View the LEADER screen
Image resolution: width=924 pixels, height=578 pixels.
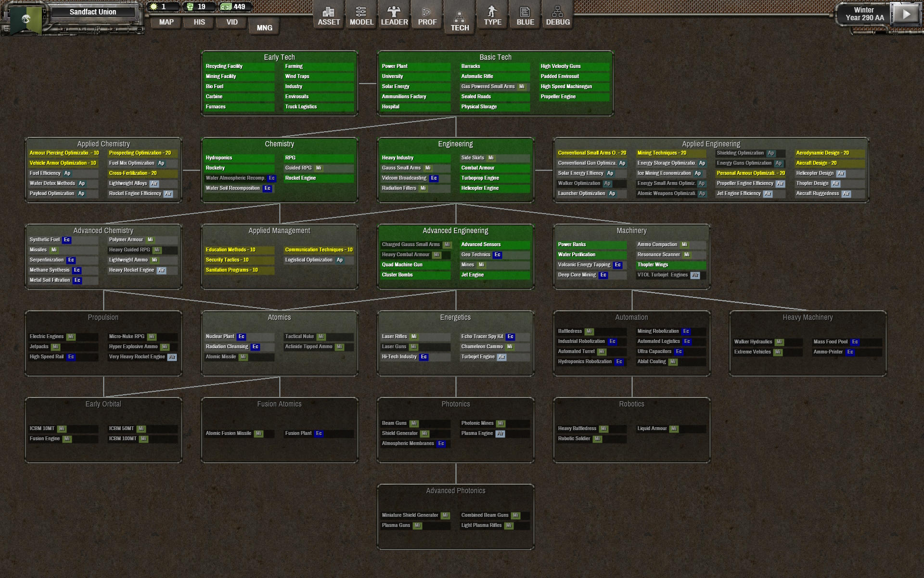pos(394,14)
